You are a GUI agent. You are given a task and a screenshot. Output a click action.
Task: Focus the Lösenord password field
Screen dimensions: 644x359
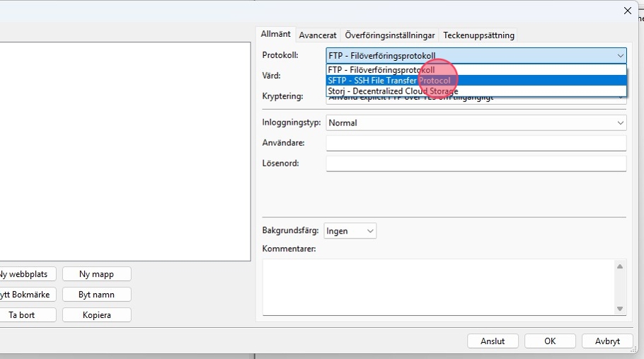[x=476, y=164]
